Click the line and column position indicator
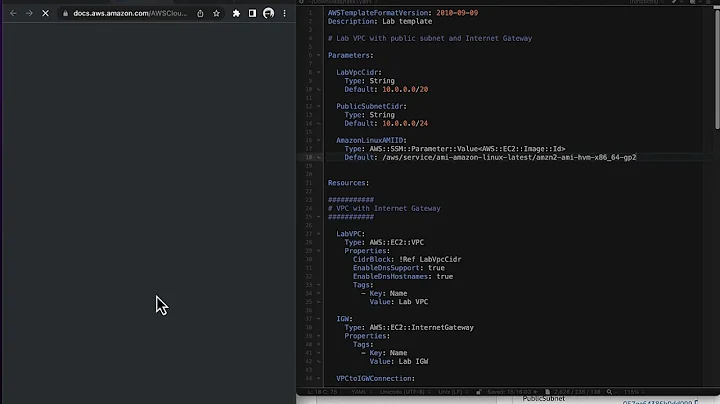This screenshot has width=720, height=404. pos(322,392)
